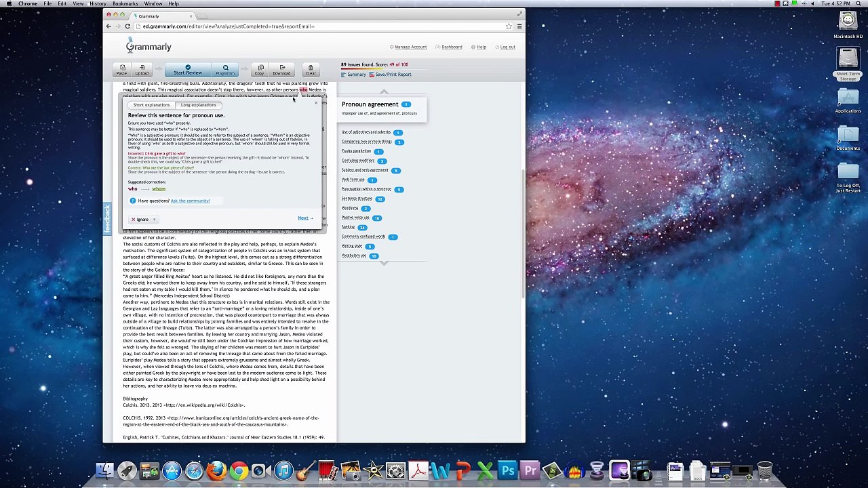This screenshot has width=868, height=488.
Task: Open Google Chrome in the Dock
Action: tap(239, 470)
